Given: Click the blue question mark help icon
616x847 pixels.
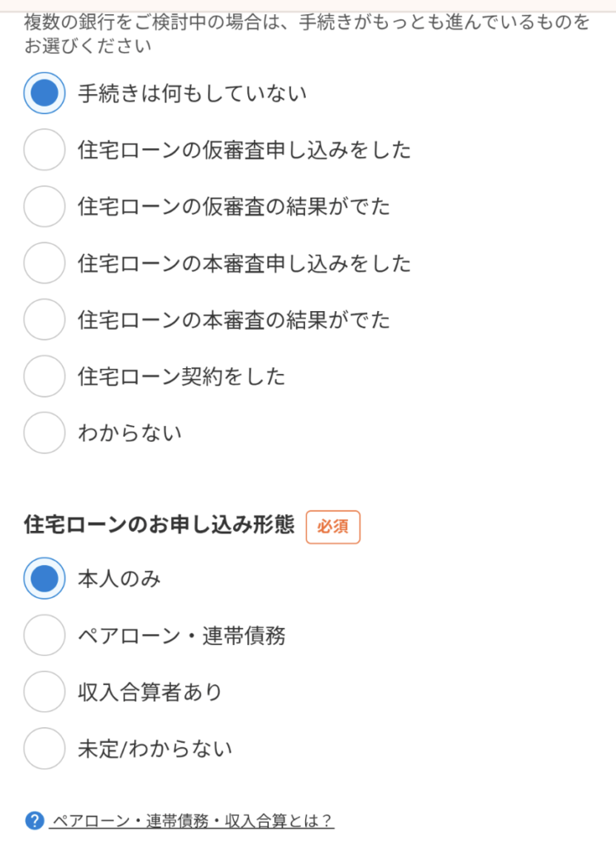Looking at the screenshot, I should [34, 821].
